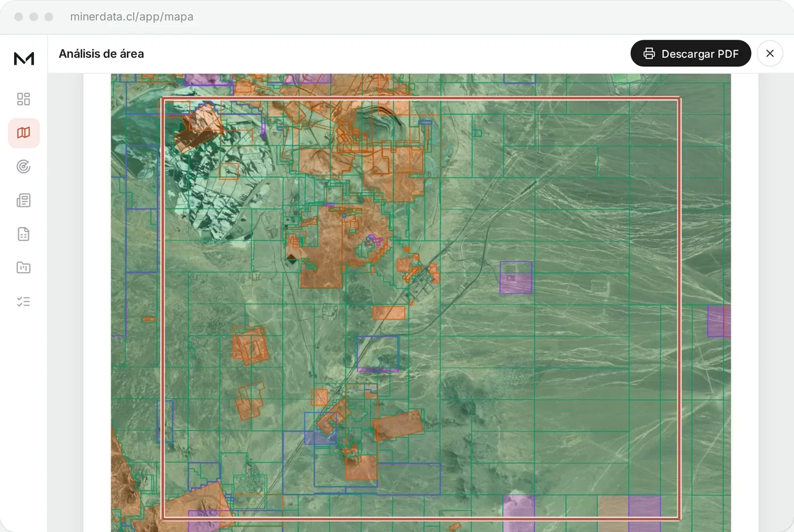Click the satellite map with concession overlays
Viewport: 794px width, 532px height.
click(421, 303)
